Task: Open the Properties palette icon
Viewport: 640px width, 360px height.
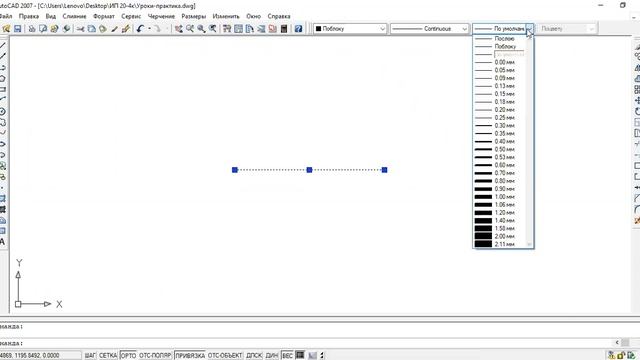Action: click(227, 29)
